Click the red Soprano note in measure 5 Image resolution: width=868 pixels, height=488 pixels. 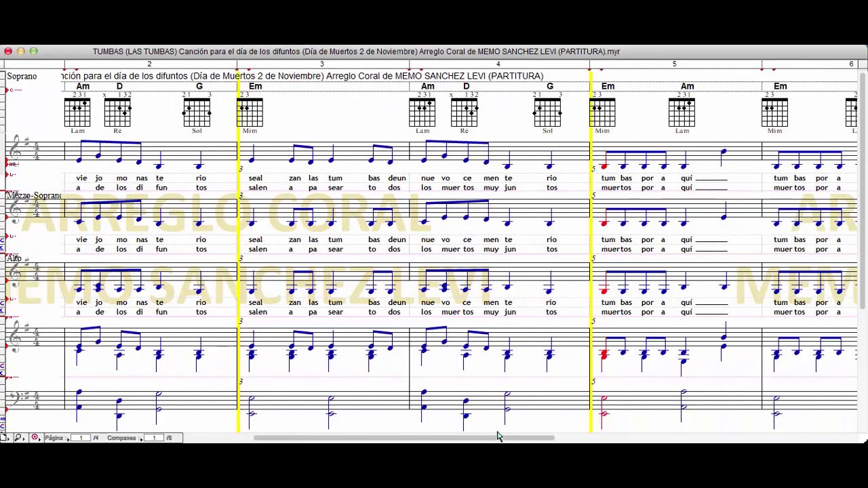click(604, 165)
